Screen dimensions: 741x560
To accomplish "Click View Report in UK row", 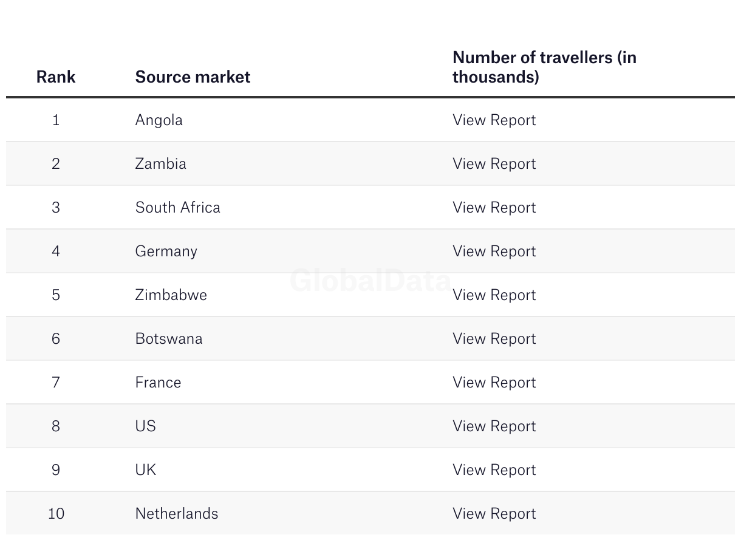I will (494, 470).
